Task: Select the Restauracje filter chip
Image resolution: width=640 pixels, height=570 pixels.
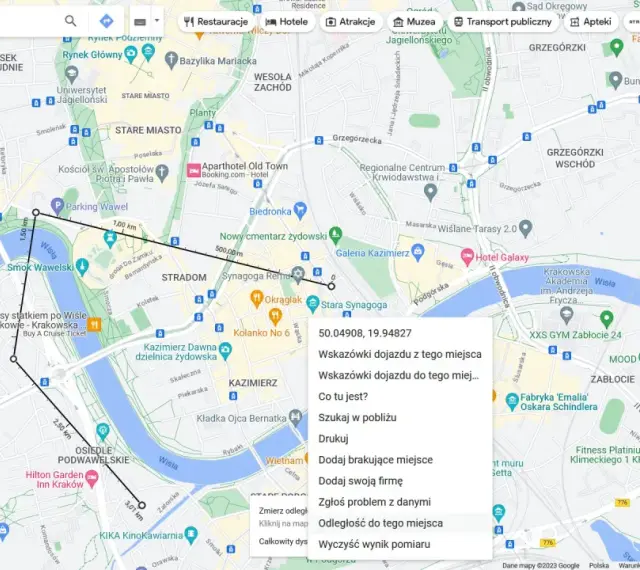Action: [216, 22]
